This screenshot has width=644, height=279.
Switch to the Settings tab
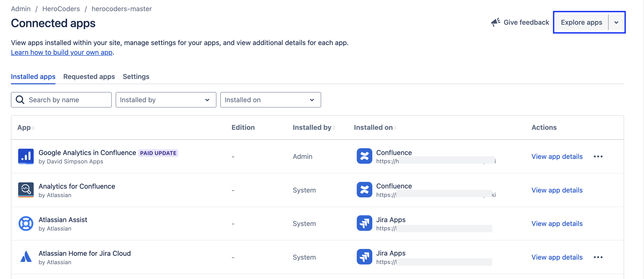tap(136, 76)
